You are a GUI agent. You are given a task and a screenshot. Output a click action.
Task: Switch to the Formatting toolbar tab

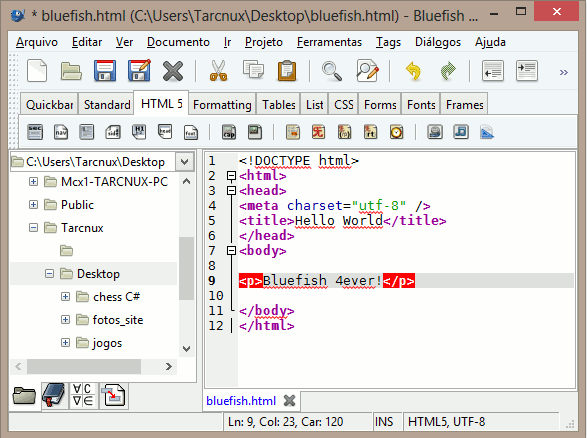coord(222,104)
